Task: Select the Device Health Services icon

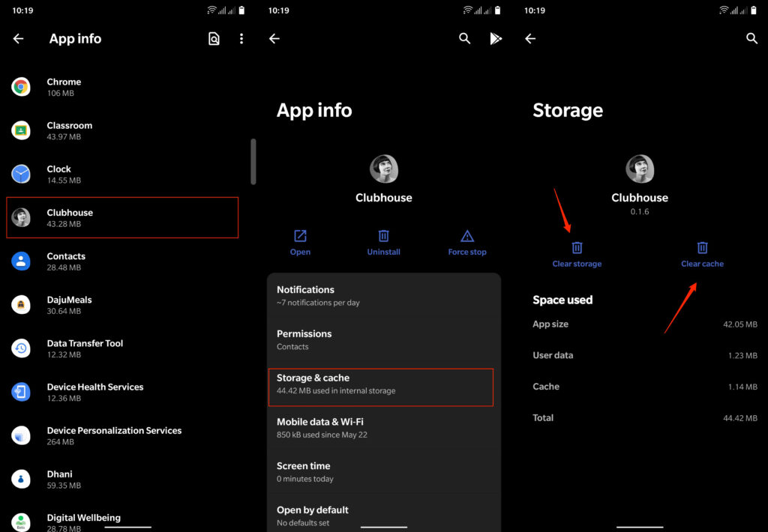Action: [21, 392]
